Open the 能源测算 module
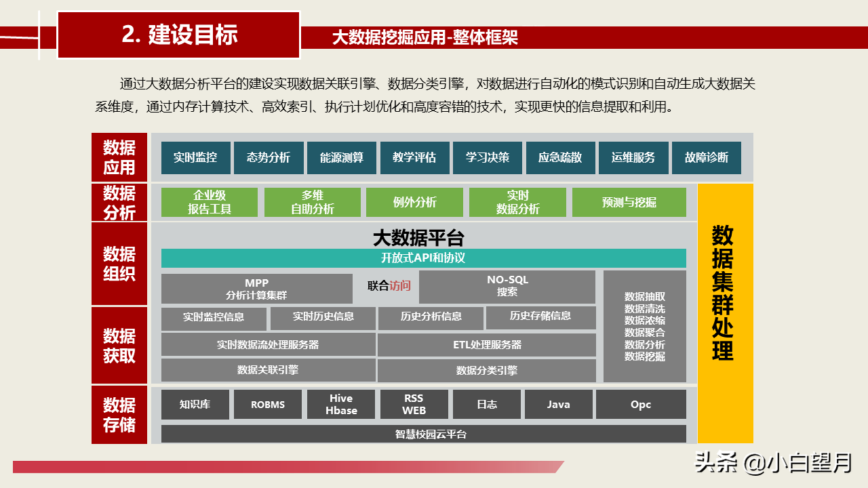 (x=341, y=157)
